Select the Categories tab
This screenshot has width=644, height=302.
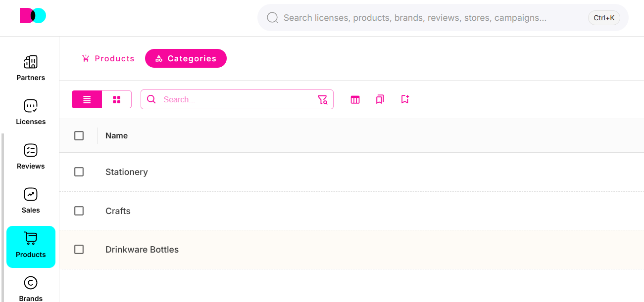[x=186, y=58]
